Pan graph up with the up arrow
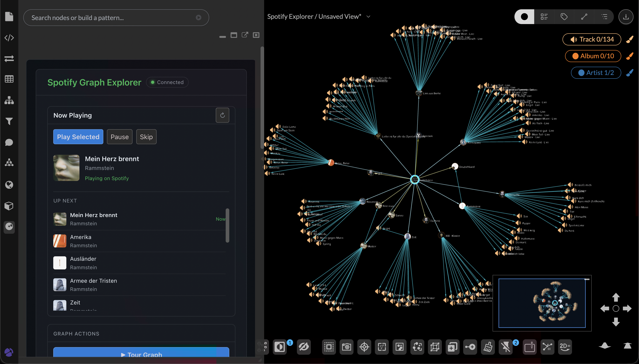 [x=616, y=297]
